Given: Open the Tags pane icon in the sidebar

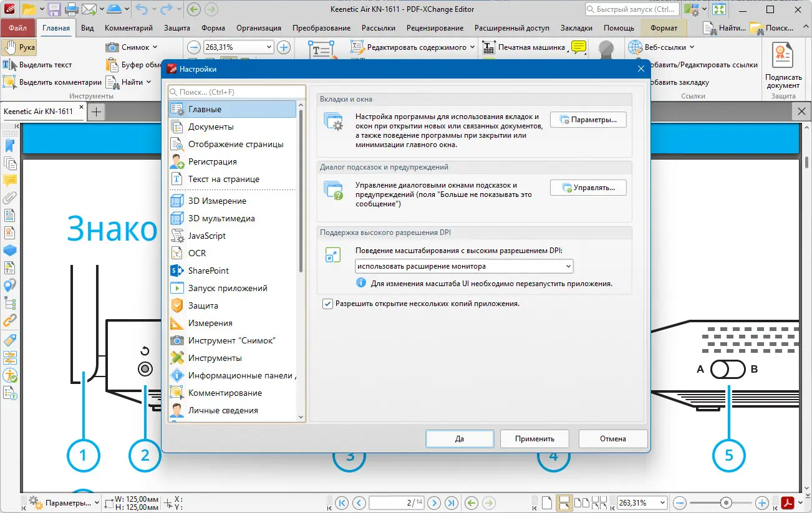Looking at the screenshot, I should tap(9, 340).
